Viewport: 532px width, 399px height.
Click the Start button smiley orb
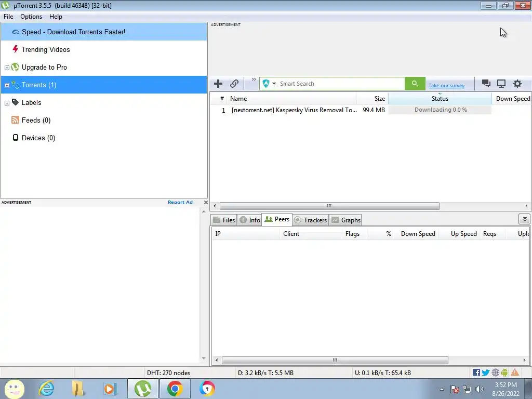14,389
